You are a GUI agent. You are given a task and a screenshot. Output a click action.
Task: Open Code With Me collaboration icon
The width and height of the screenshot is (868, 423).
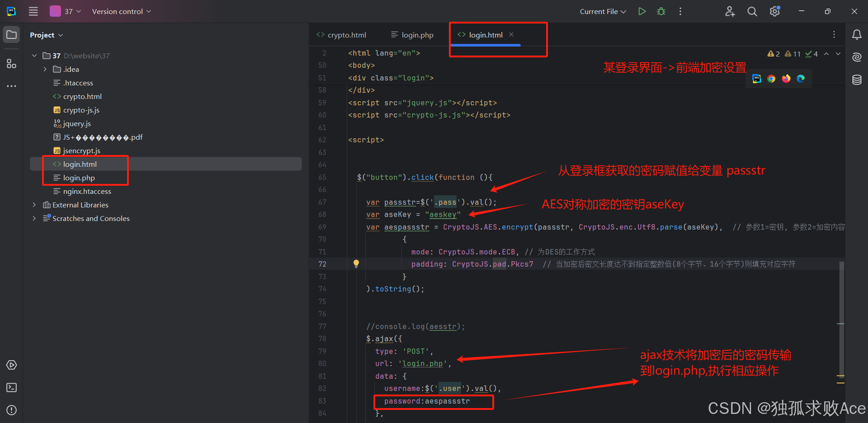pos(730,11)
